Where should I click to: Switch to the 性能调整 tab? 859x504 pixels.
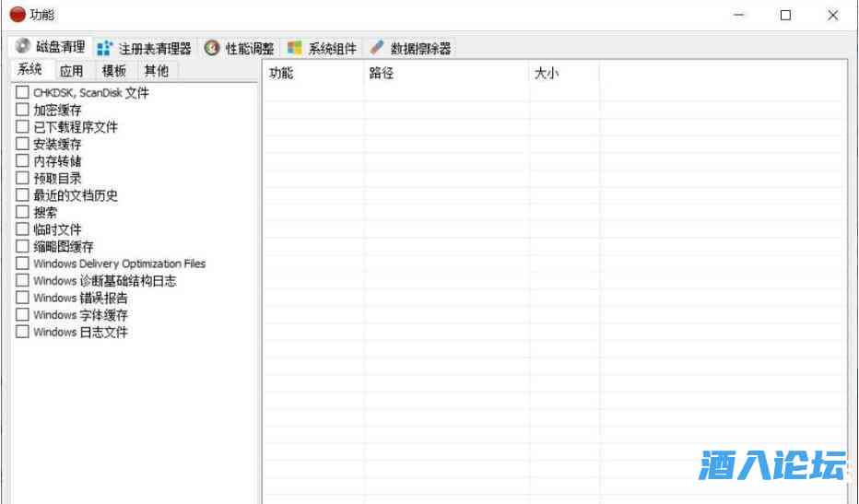240,48
